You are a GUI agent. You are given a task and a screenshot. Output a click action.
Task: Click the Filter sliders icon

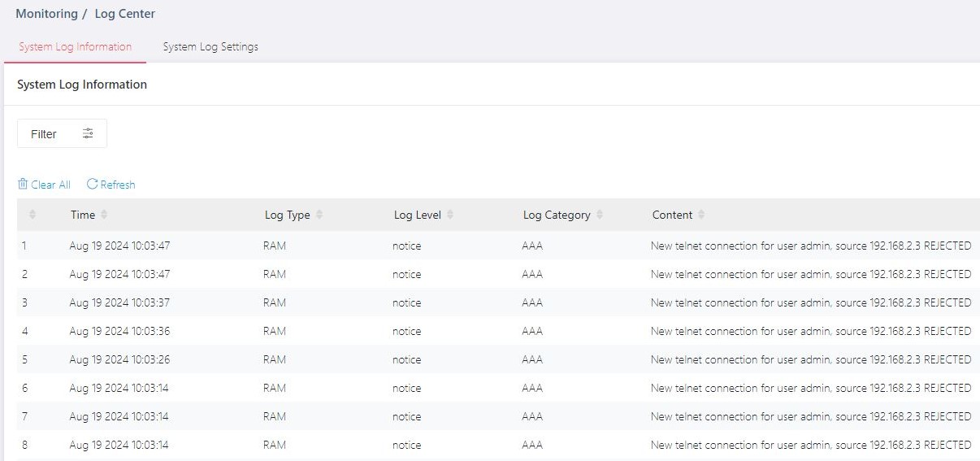pos(88,134)
